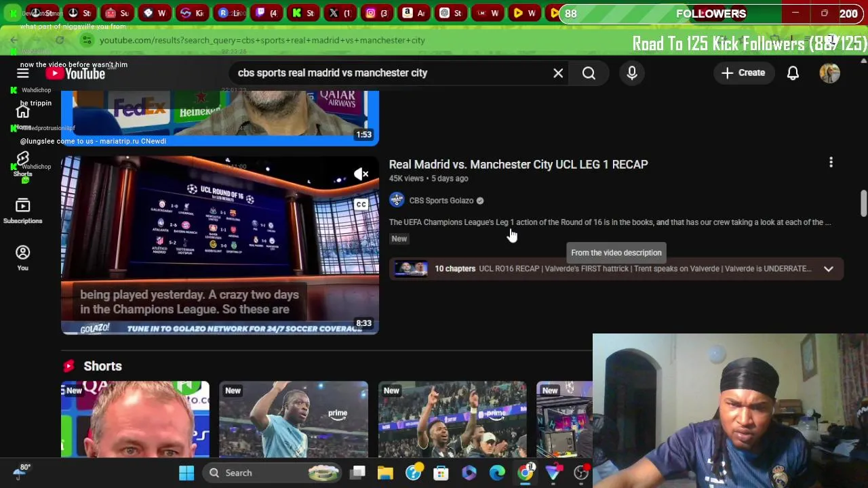Open the site info icon in address bar
This screenshot has width=868, height=488.
tap(87, 40)
